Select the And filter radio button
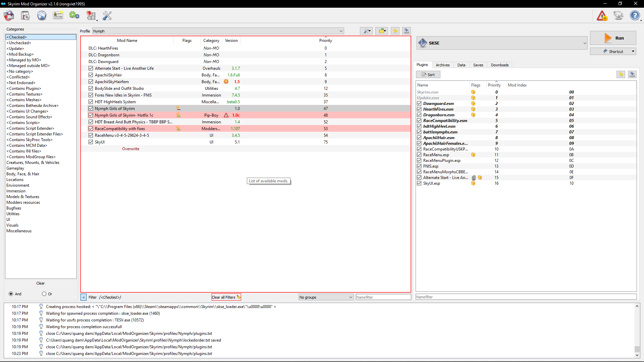 pyautogui.click(x=11, y=294)
